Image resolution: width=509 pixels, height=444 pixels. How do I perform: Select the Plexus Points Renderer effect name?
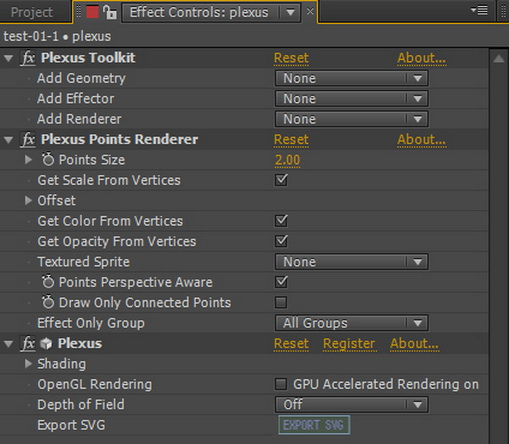[x=119, y=140]
